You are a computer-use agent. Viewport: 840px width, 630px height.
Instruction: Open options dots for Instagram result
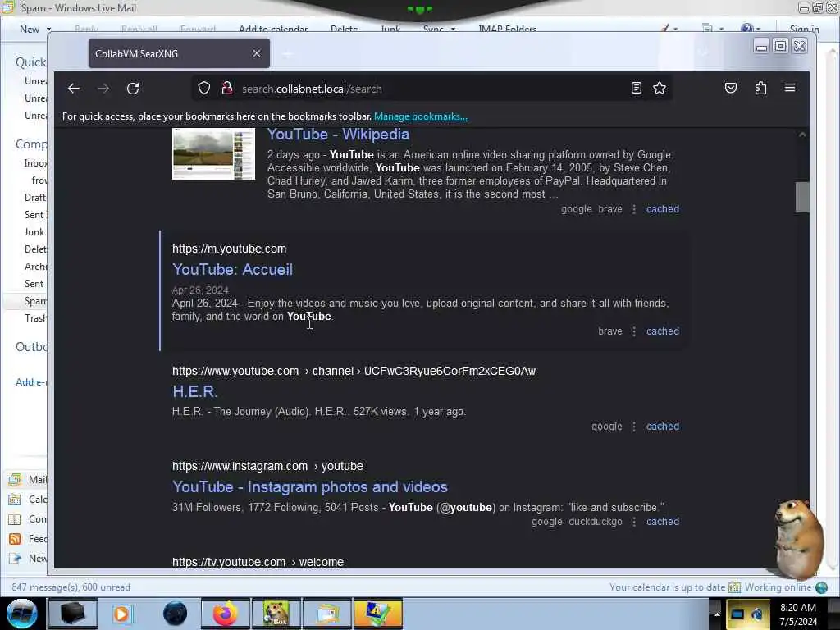click(x=634, y=521)
